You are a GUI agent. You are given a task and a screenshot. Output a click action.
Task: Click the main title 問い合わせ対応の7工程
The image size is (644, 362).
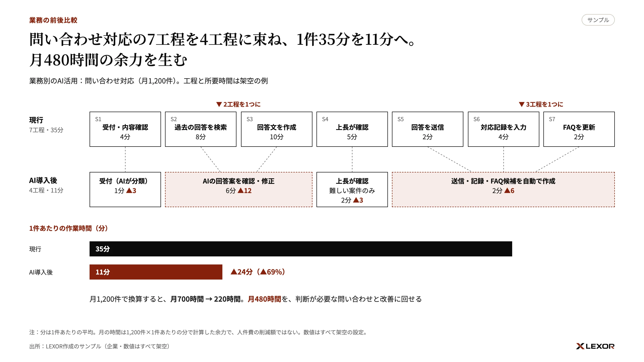(x=223, y=50)
